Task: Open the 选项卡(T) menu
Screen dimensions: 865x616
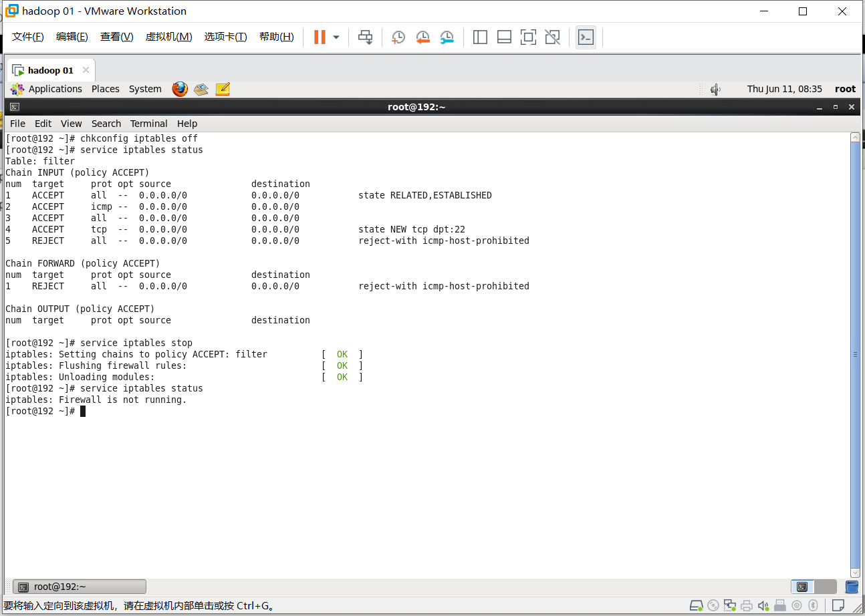Action: 226,37
